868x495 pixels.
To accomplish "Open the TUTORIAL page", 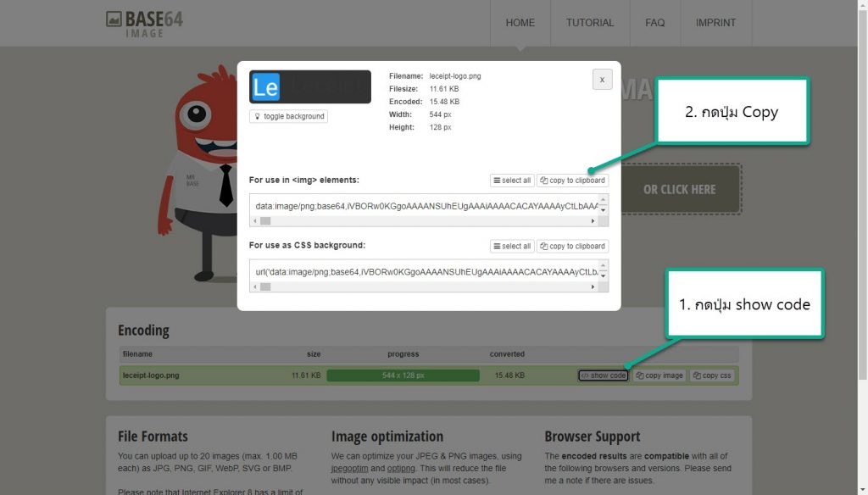I will 590,23.
